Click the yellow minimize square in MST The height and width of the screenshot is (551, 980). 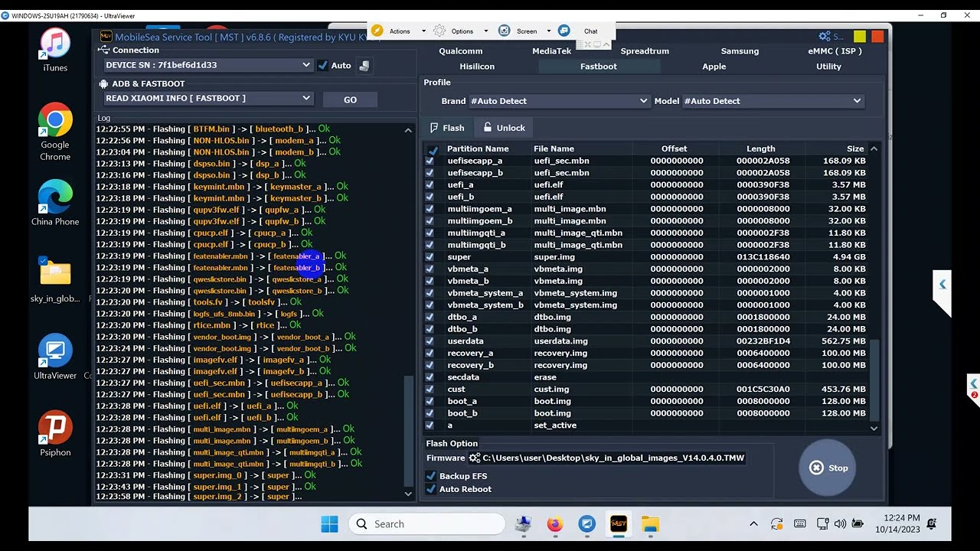tap(860, 36)
